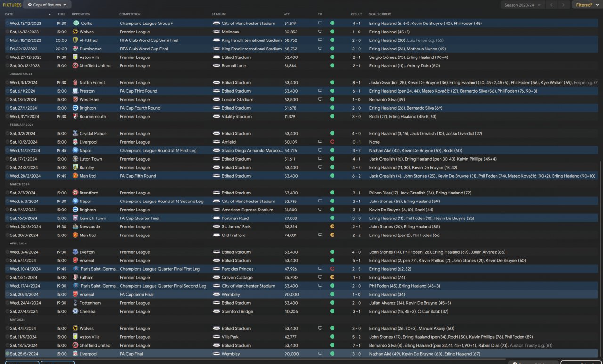Screen dimensions: 603x364
Task: Click the TV icon on the Celtic row
Action: (320, 23)
